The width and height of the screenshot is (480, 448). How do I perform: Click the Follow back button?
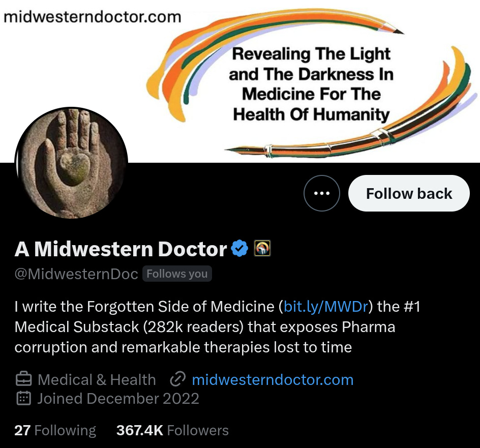[409, 193]
